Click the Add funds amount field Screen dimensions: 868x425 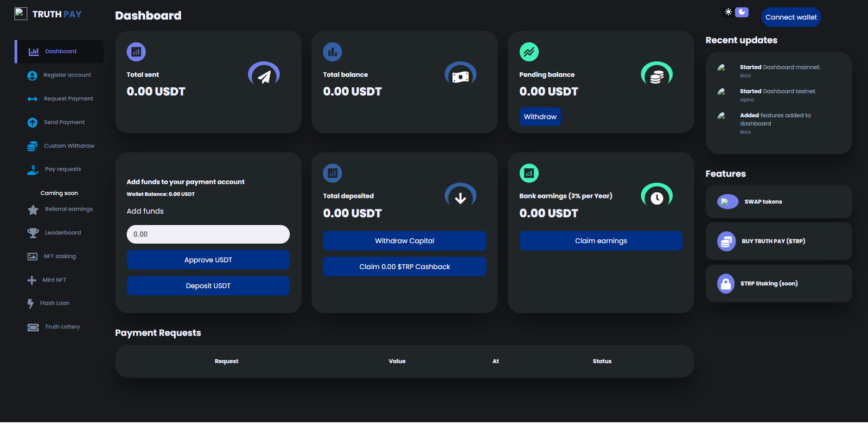(208, 234)
